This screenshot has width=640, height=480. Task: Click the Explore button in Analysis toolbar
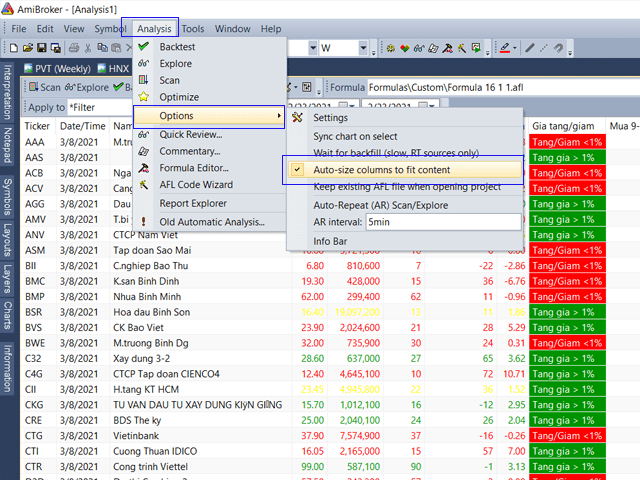pyautogui.click(x=87, y=87)
